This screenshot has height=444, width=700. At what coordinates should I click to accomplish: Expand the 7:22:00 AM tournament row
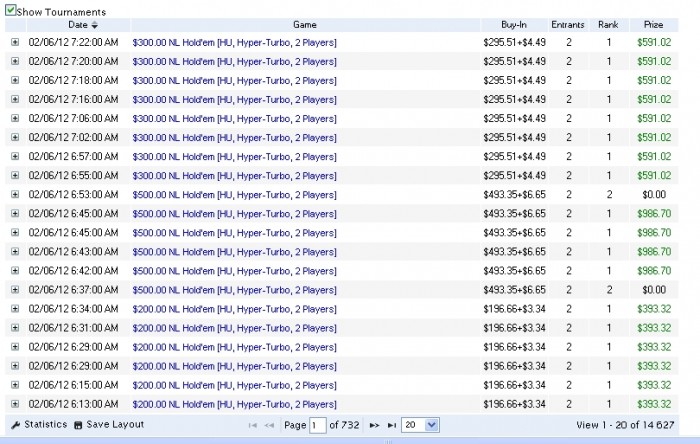point(15,42)
